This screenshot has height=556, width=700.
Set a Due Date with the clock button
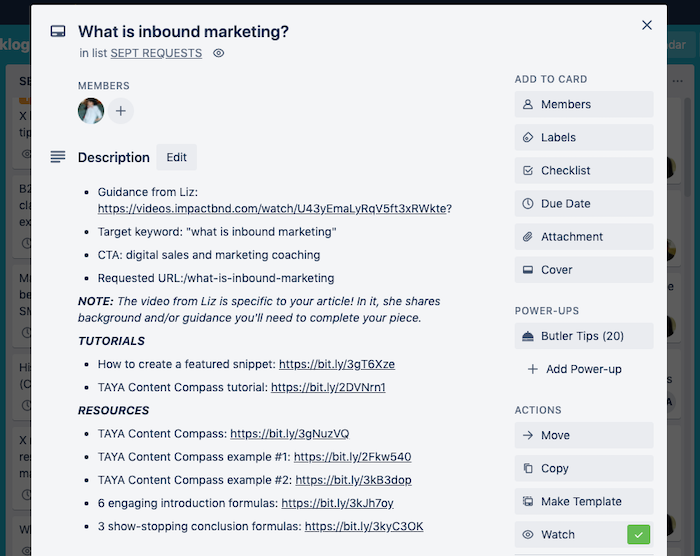(x=584, y=204)
